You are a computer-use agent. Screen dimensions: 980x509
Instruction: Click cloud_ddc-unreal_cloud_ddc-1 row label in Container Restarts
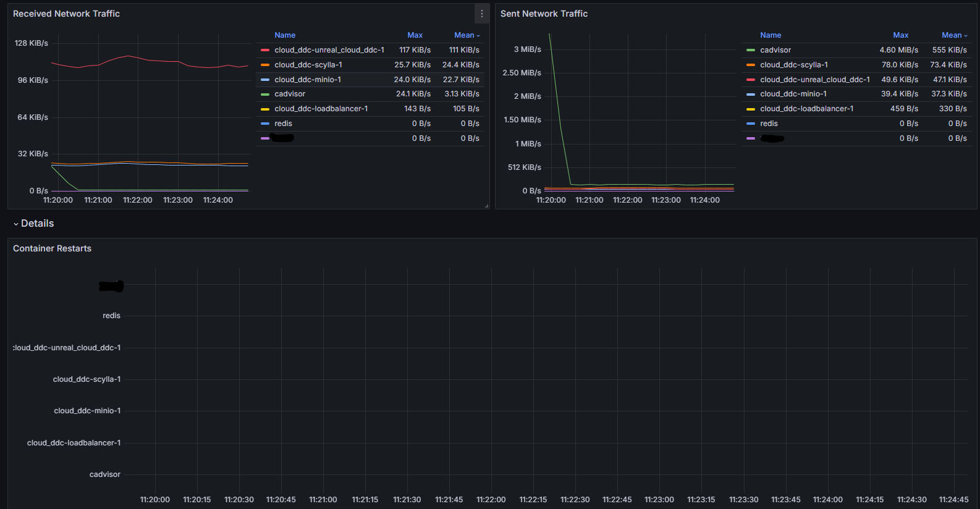click(67, 348)
